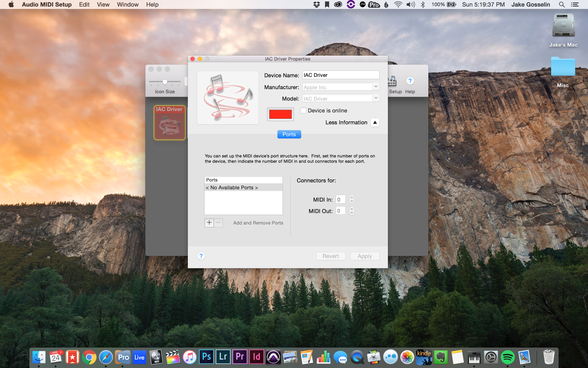
Task: Open the Help icon in MIDI Studio toolbar
Action: 410,81
